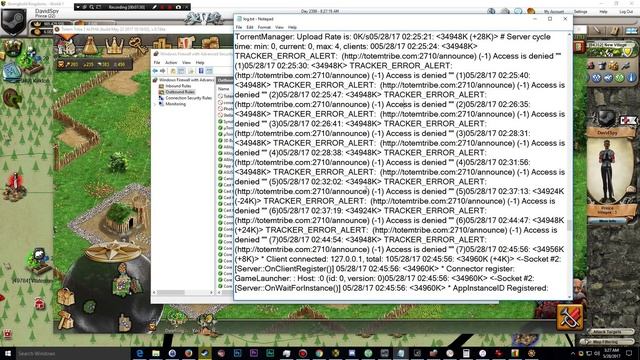Screen dimensions: 640x360
Task: Click the Windows Start button
Action: tap(7, 353)
